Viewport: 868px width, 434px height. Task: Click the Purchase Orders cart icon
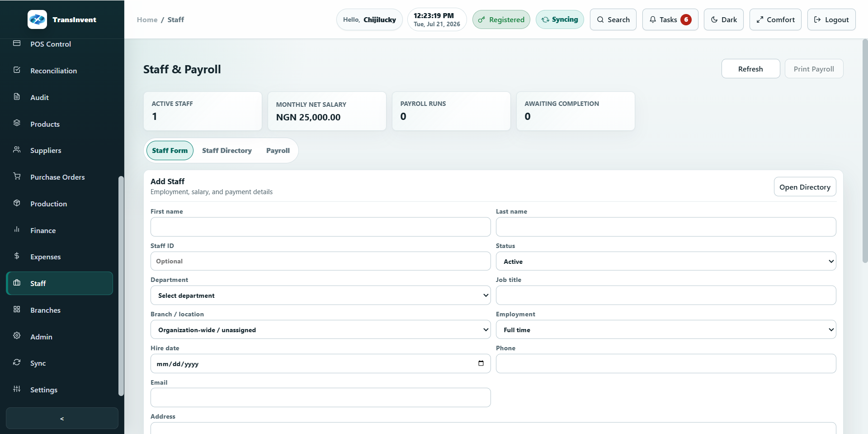pyautogui.click(x=17, y=176)
